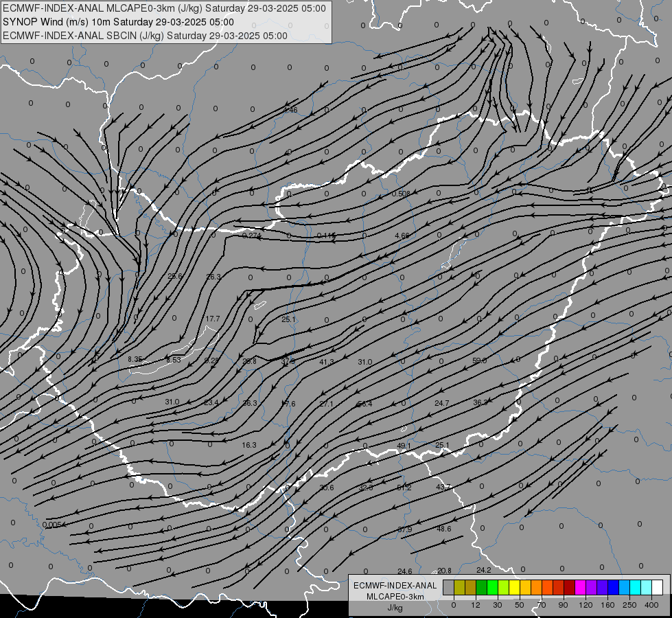The image size is (672, 618).
Task: Click legend tick label 50
Action: tap(520, 605)
